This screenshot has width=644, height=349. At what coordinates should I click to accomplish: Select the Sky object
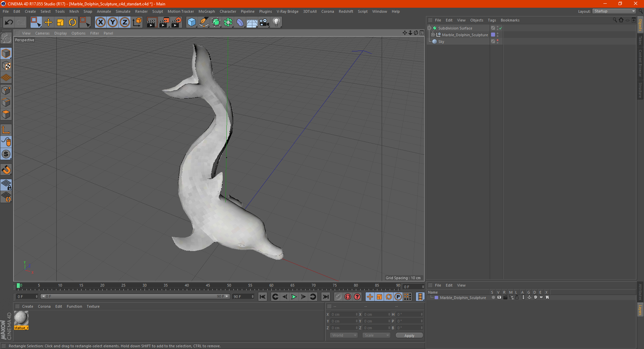coord(441,42)
